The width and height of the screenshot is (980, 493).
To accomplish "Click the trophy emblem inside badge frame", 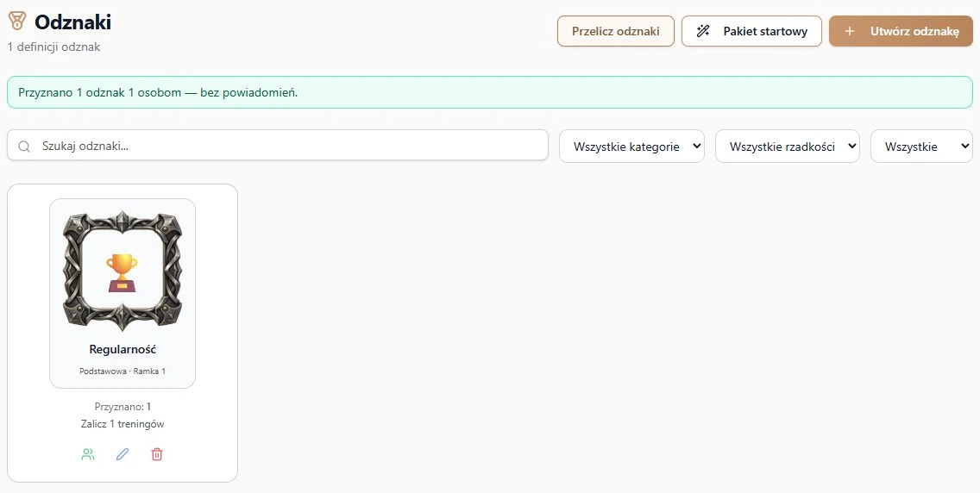I will tap(122, 272).
